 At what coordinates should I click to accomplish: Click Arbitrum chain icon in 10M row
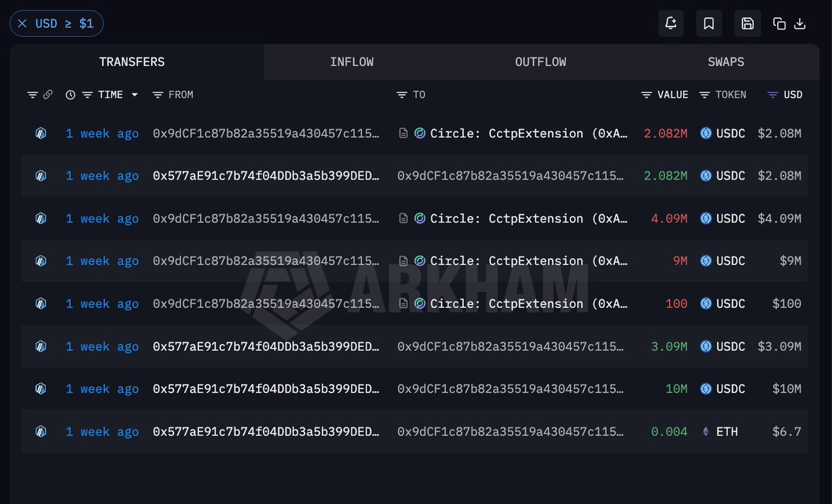(41, 389)
